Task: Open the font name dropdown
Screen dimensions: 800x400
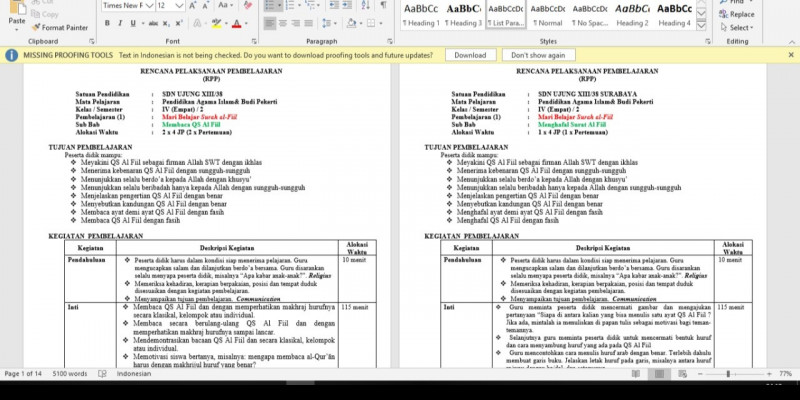Action: pyautogui.click(x=149, y=6)
